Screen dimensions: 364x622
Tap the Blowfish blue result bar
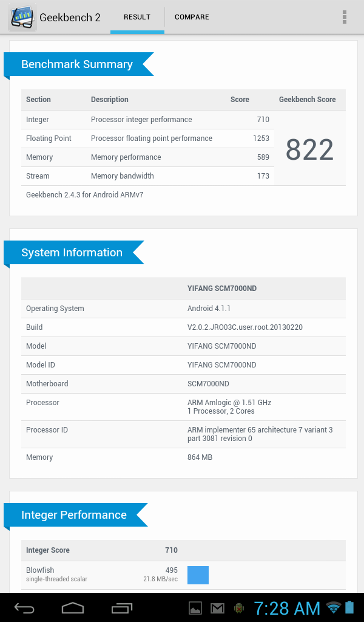coord(198,575)
